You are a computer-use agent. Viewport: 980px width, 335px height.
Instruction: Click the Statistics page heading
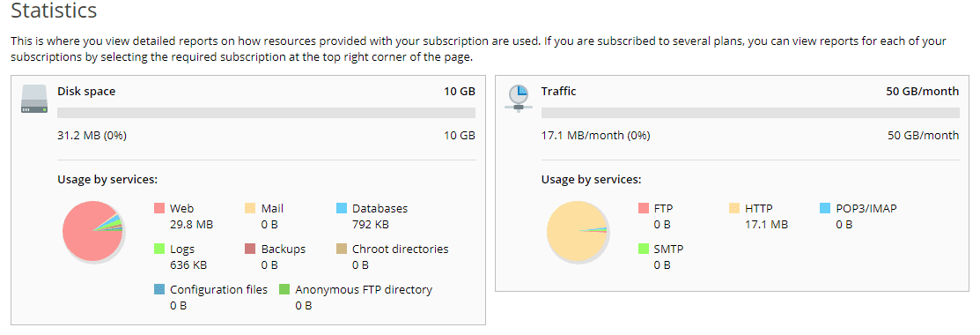click(x=54, y=11)
